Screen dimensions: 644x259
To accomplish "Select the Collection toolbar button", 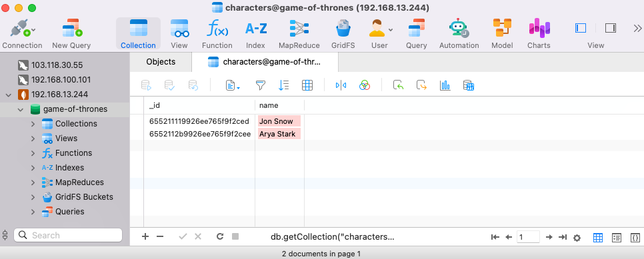I will pos(138,34).
